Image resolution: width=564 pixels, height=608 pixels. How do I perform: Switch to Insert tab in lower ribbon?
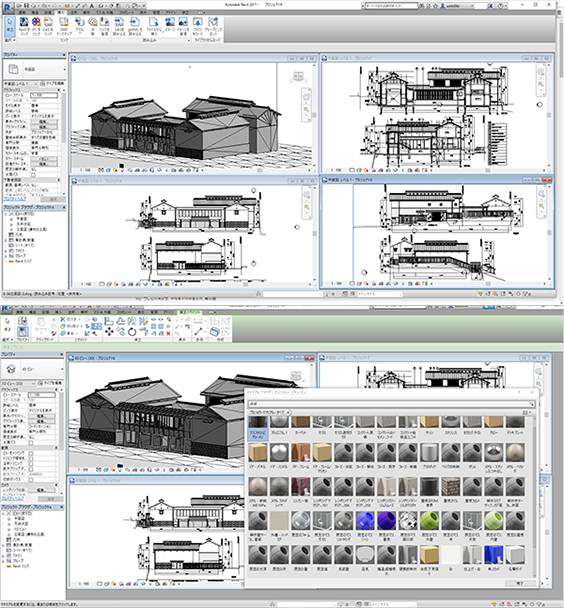click(58, 312)
